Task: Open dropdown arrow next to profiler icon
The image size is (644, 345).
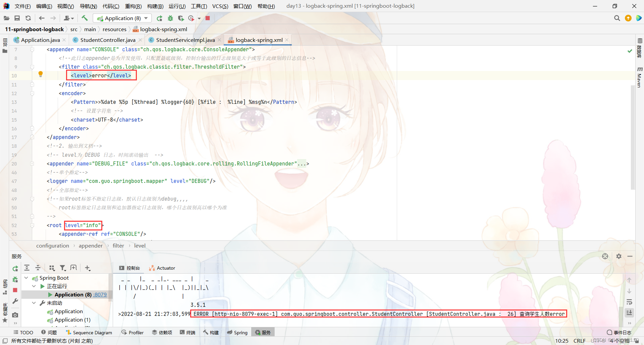Action: tap(199, 18)
